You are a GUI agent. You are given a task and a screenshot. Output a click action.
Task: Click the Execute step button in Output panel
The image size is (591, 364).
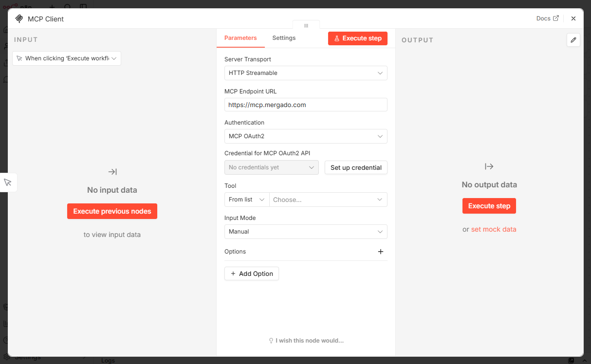point(489,206)
